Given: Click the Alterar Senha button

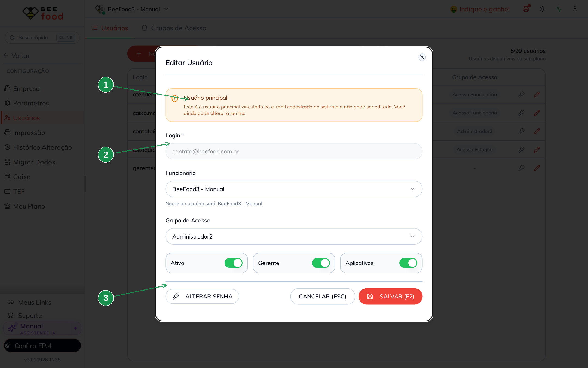Looking at the screenshot, I should pyautogui.click(x=202, y=296).
